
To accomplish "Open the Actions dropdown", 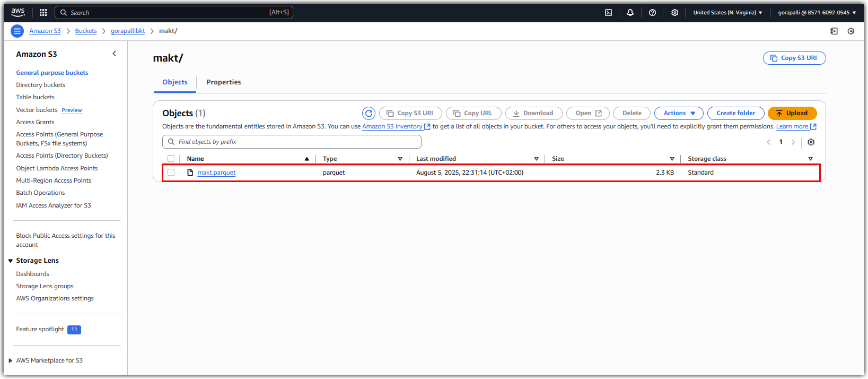I will click(x=679, y=113).
